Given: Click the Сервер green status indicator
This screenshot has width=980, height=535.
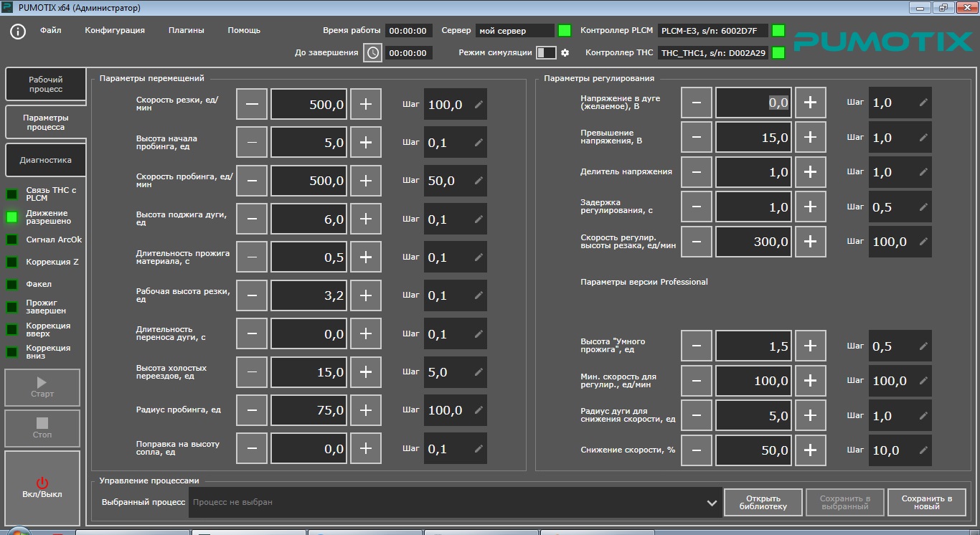Looking at the screenshot, I should coord(565,31).
